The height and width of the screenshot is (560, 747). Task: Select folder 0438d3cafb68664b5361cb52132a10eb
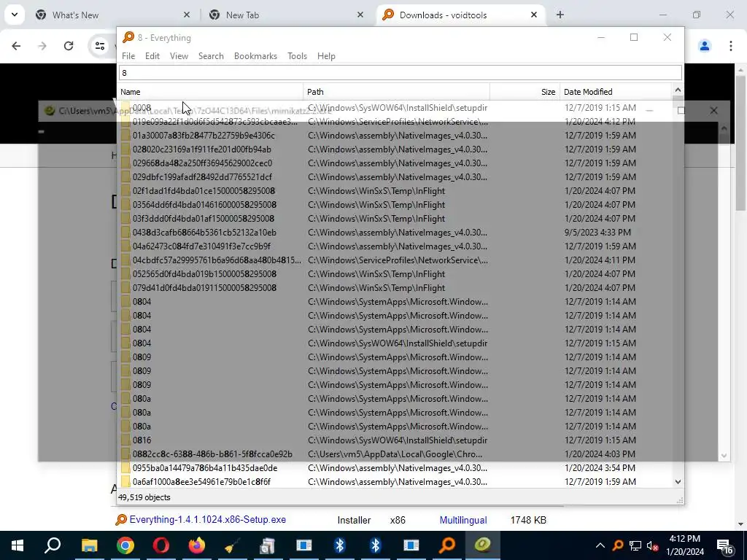tap(204, 233)
